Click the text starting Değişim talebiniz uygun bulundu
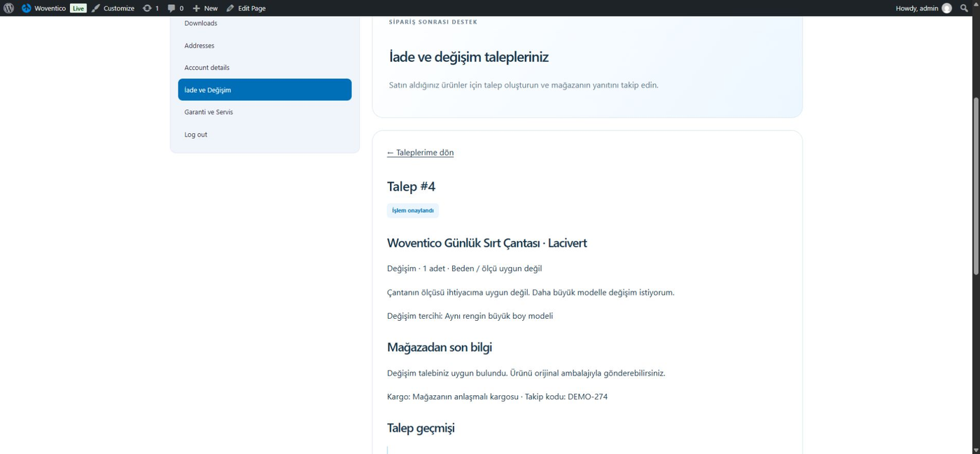 click(x=526, y=373)
